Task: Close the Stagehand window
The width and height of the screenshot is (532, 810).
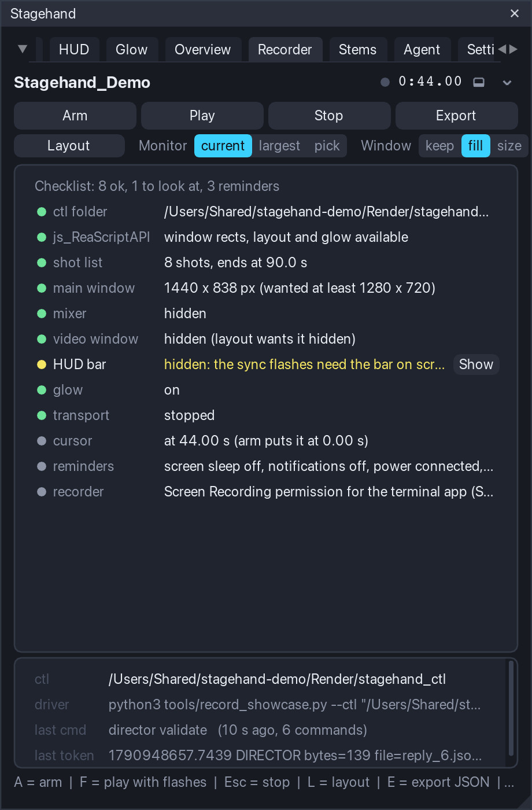Action: (515, 13)
